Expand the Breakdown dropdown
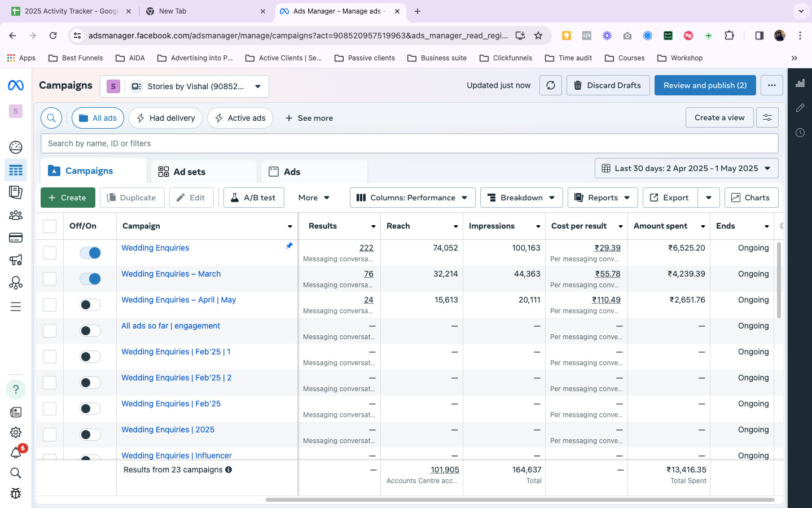 (x=521, y=198)
